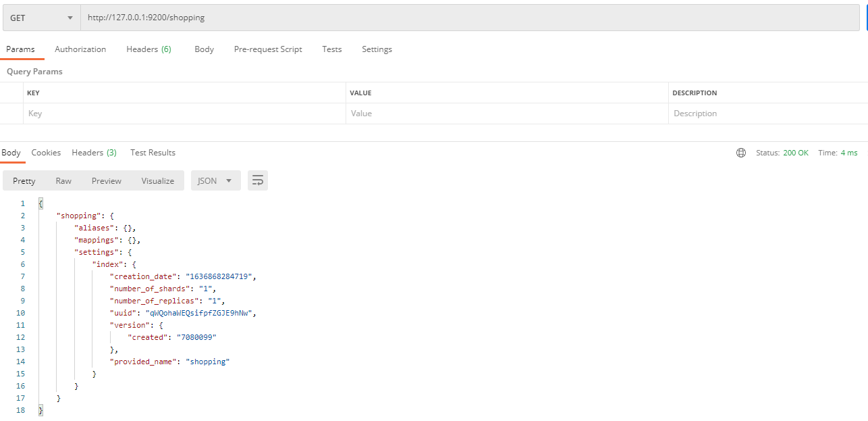
Task: Click the VALUE column header
Action: pos(360,93)
